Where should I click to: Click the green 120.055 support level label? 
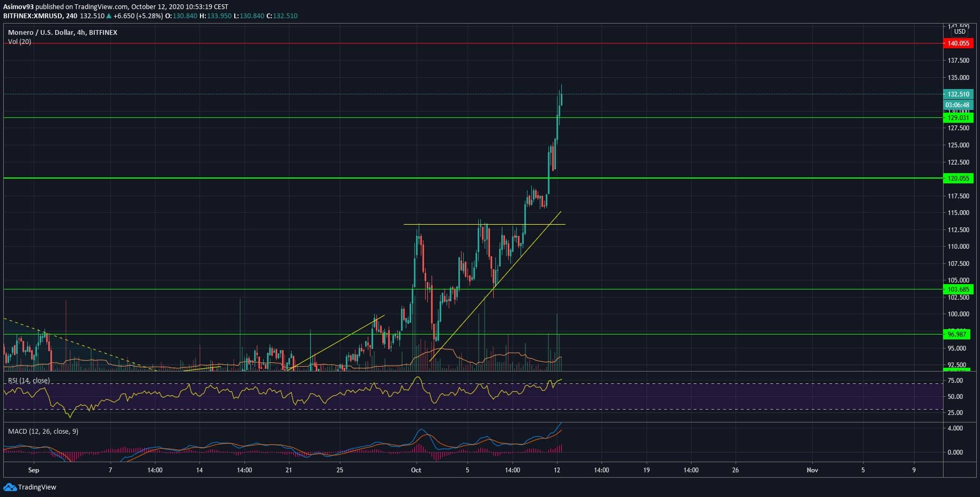958,179
